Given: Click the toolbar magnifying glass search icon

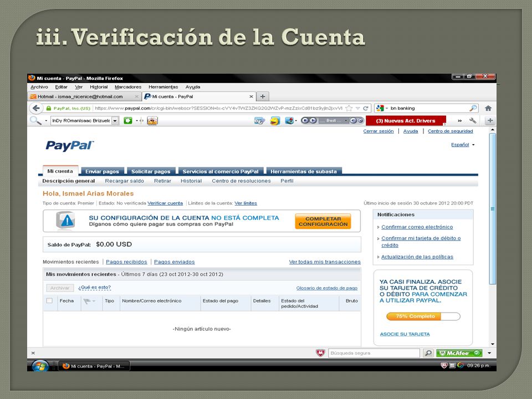Looking at the screenshot, I should (x=35, y=120).
